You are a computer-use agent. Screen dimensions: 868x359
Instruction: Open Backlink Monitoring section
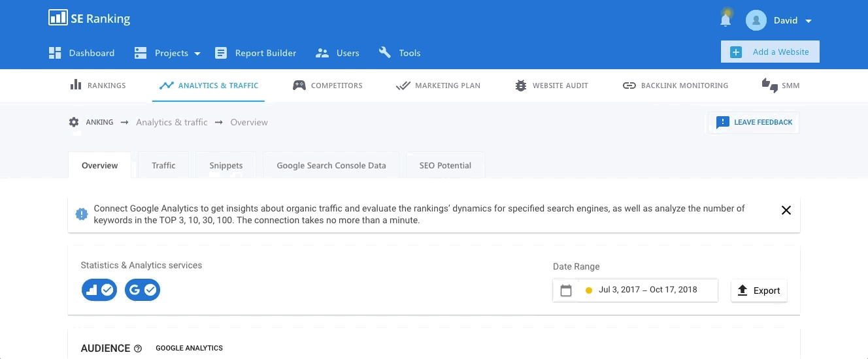pyautogui.click(x=675, y=86)
